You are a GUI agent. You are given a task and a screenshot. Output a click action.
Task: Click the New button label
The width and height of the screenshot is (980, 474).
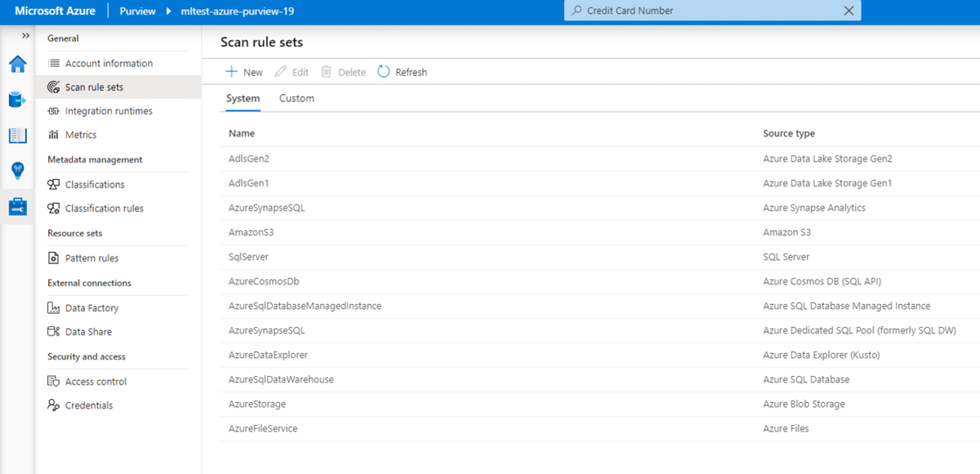coord(253,72)
